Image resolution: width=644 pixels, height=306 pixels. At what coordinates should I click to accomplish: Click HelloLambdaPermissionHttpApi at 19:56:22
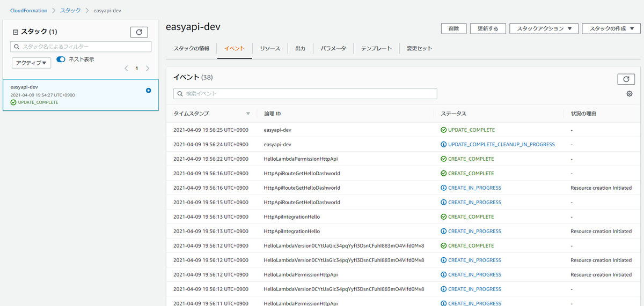pos(301,159)
